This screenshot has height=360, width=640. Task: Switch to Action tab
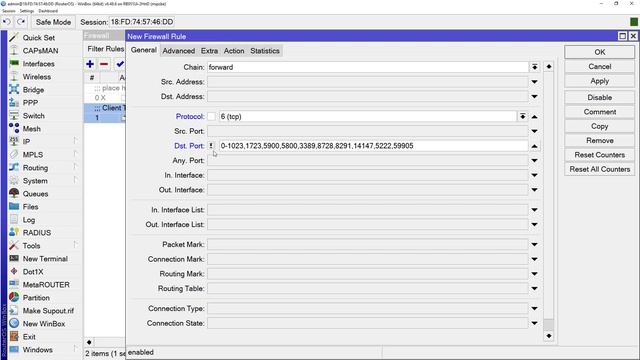[x=234, y=51]
